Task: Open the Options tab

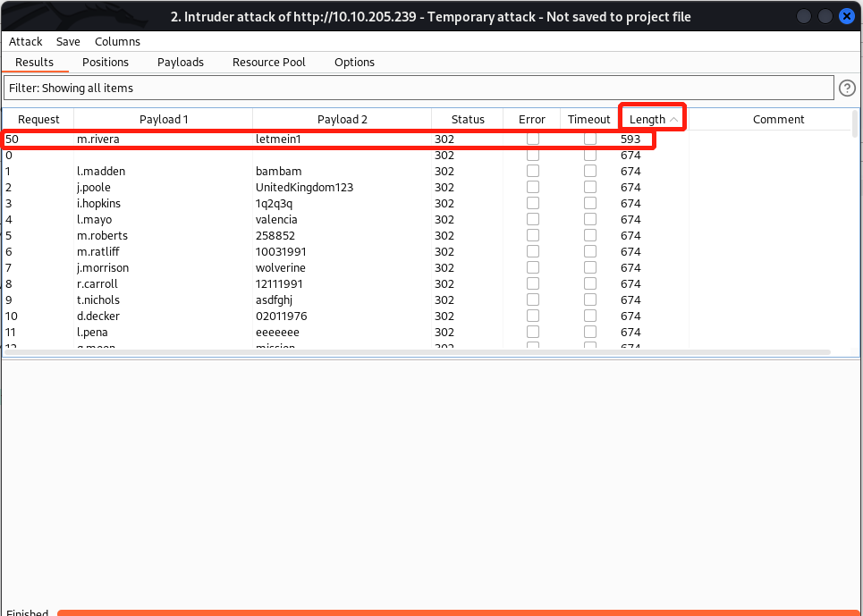Action: pos(354,63)
